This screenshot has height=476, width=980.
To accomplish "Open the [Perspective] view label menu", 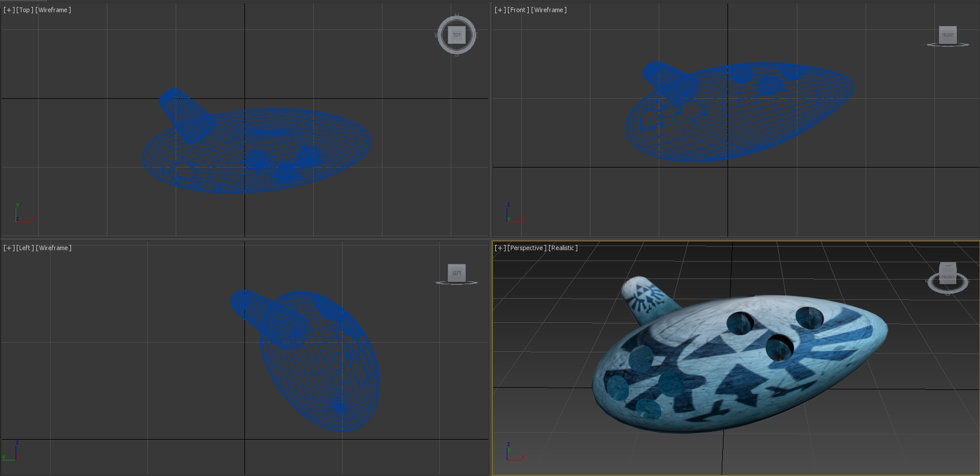I will (527, 248).
